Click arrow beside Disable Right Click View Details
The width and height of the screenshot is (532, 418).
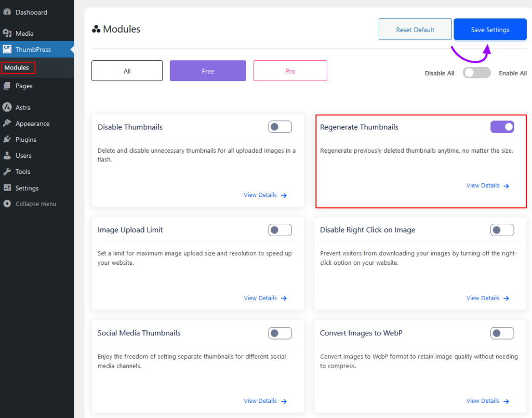506,299
